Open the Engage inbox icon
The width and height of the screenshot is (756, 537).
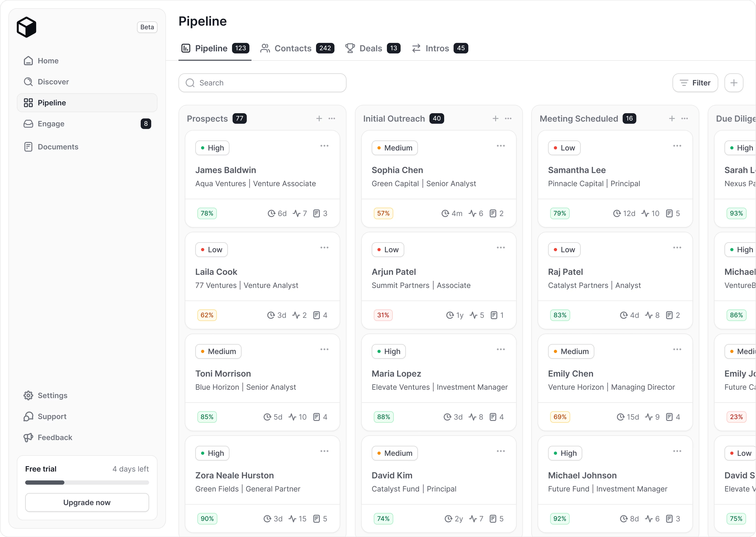click(x=29, y=124)
